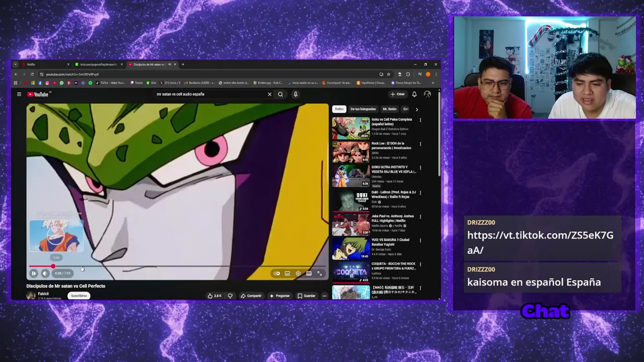Image resolution: width=644 pixels, height=362 pixels.
Task: Pause the video with the play/pause button
Action: coord(34,274)
